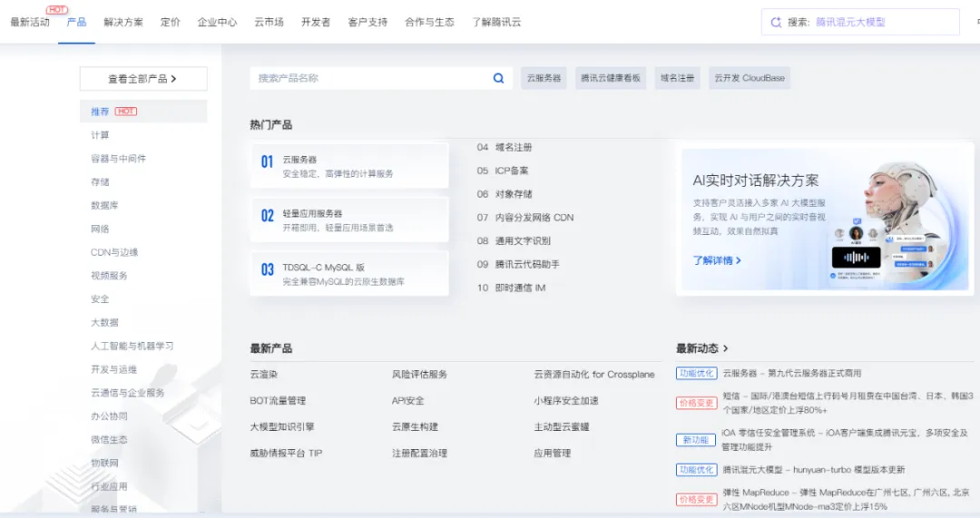
Task: Open 云服务器 第九代云服务器正式商用 news item
Action: [x=792, y=373]
